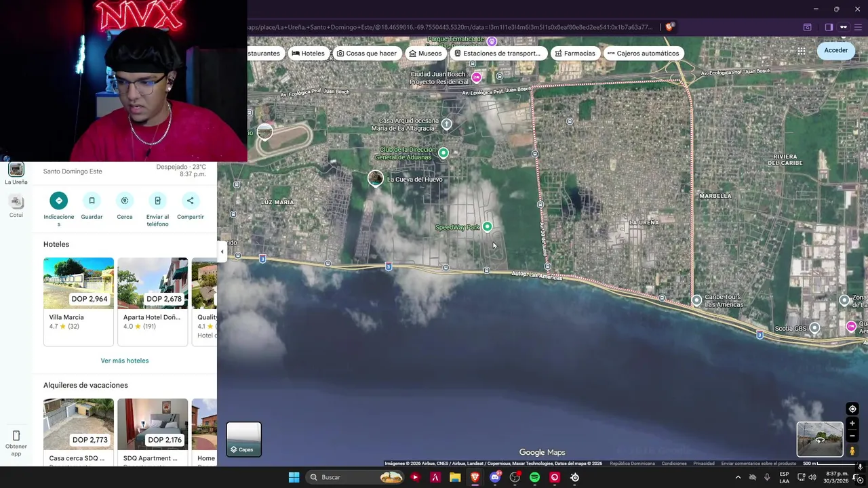The height and width of the screenshot is (488, 868).
Task: Select the Scotia GBS map pin
Action: pyautogui.click(x=814, y=328)
